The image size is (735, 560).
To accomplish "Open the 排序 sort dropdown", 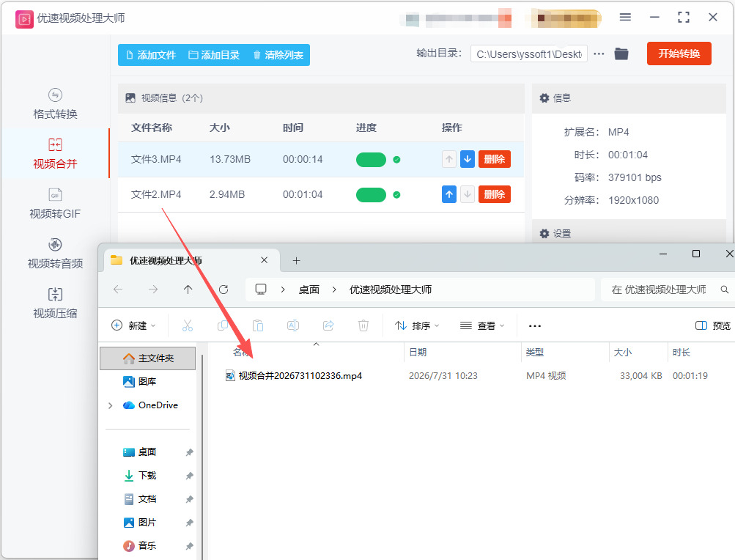I will [417, 325].
